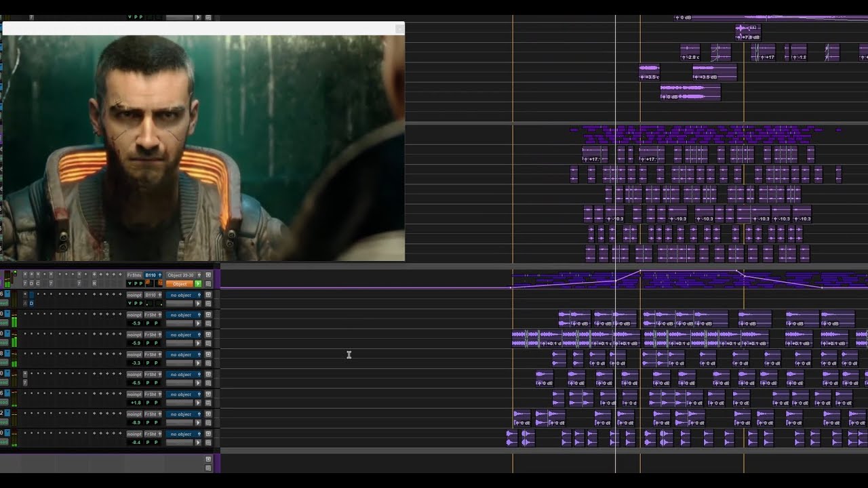Toggle the first P button in the -8.4 track

click(x=148, y=442)
